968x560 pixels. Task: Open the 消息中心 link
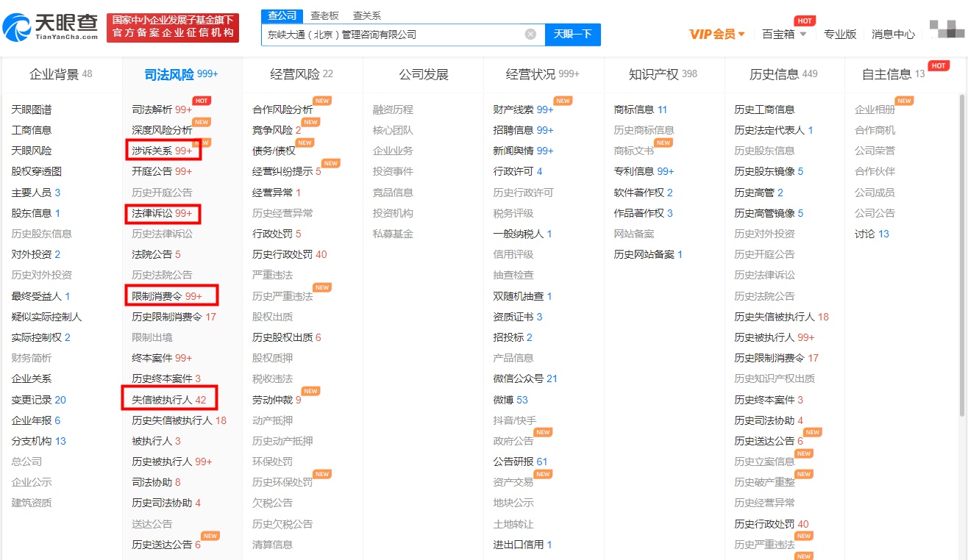coord(893,35)
